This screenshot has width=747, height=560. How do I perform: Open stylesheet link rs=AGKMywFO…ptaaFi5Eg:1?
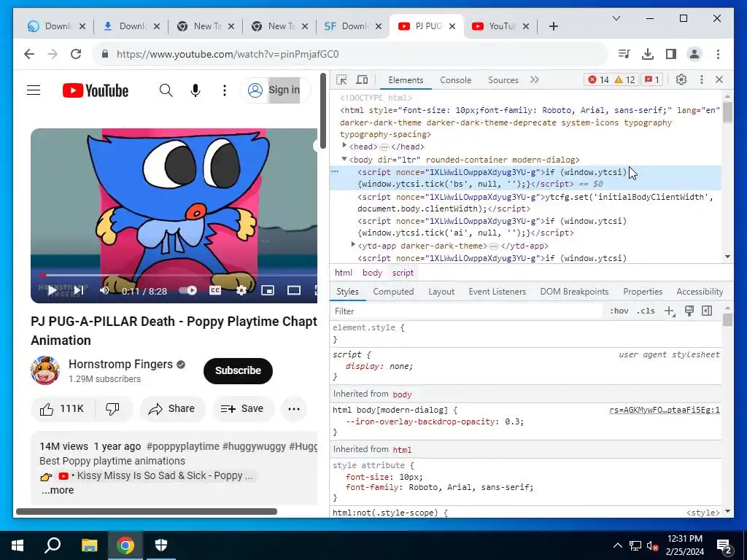coord(665,410)
